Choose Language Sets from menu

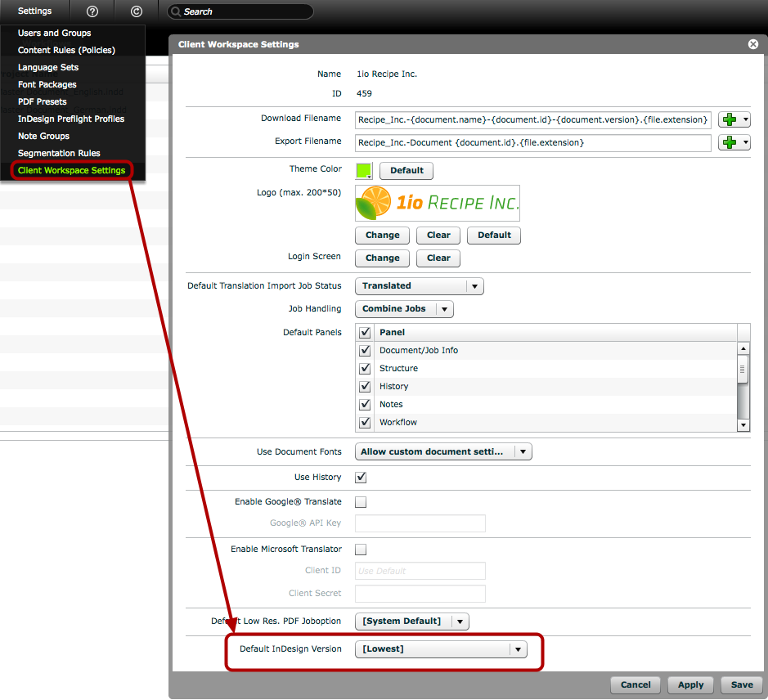pyautogui.click(x=48, y=67)
